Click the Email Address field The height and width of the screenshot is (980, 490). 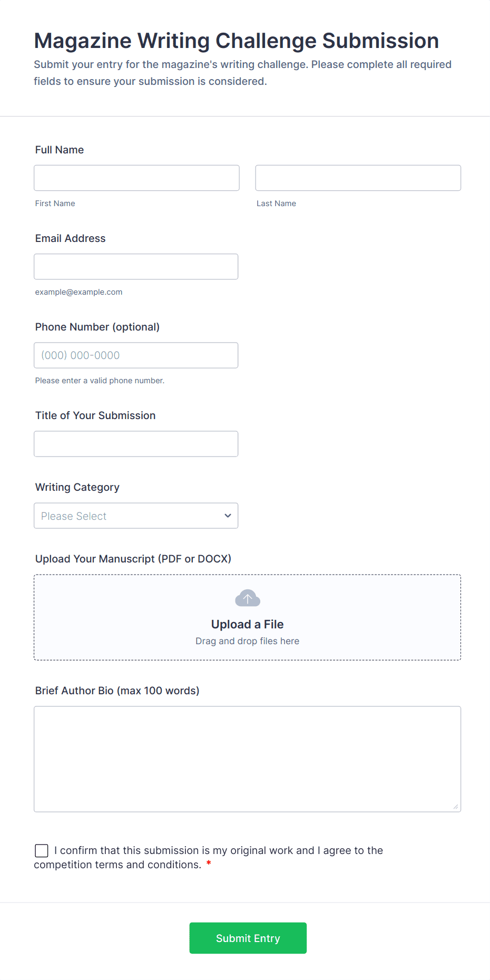(136, 267)
